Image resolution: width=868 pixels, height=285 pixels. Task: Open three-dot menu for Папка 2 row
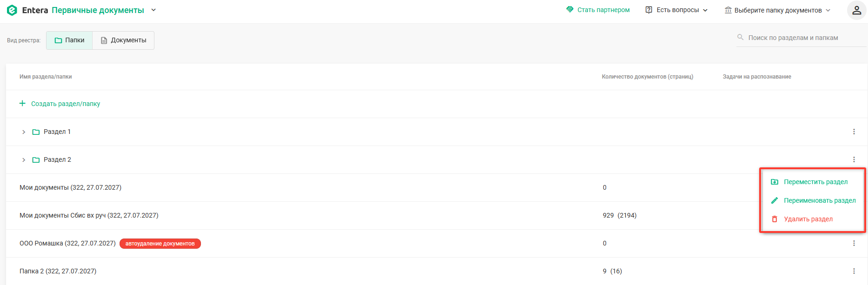click(x=854, y=271)
